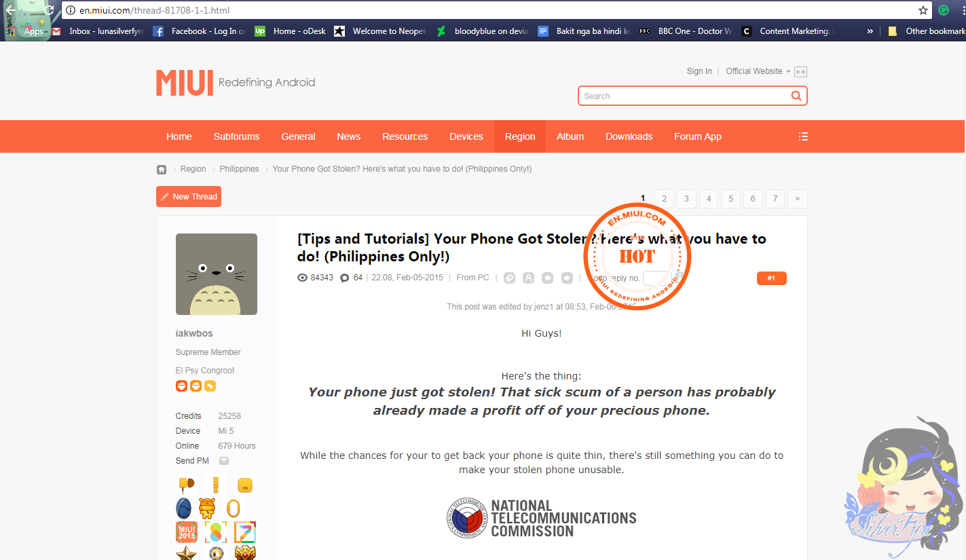Go to forum home via house icon
Viewport: 966px width, 560px height.
[x=162, y=169]
